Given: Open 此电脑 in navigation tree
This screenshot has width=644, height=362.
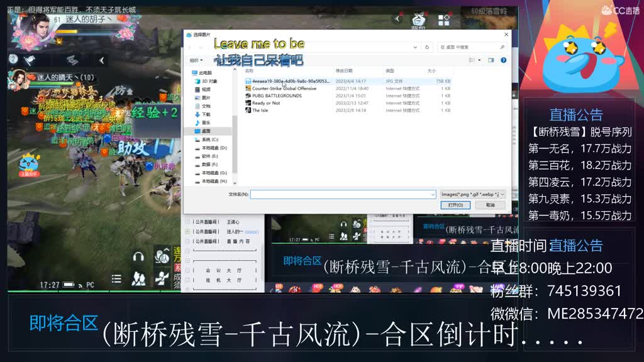Looking at the screenshot, I should tap(202, 73).
